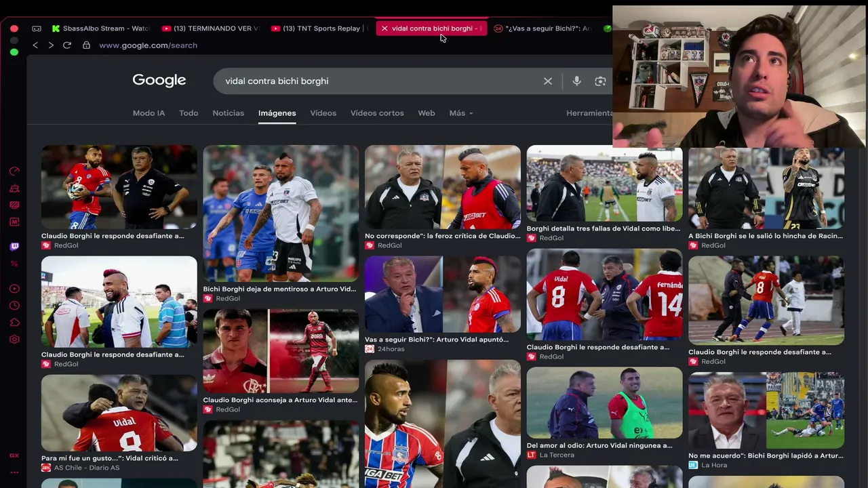
Task: Go forward to the next page
Action: tap(51, 45)
